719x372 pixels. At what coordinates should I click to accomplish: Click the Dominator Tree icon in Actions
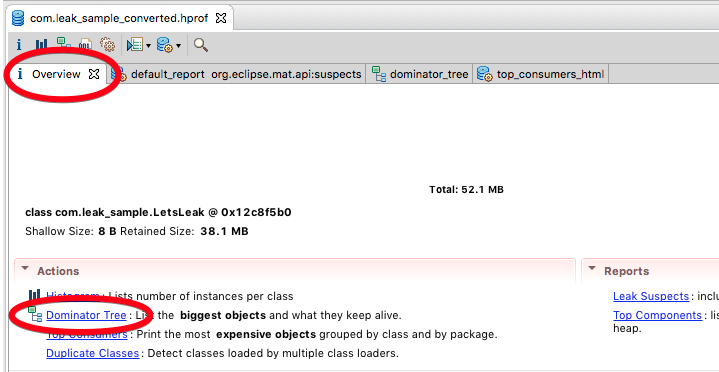point(35,315)
